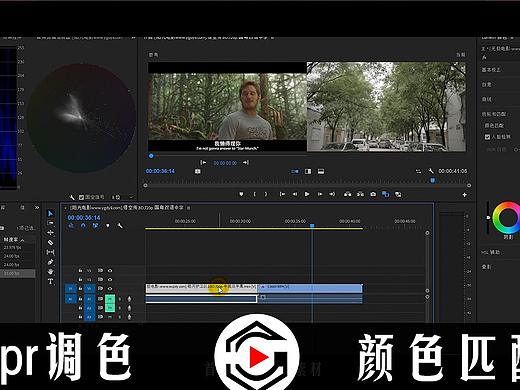
Task: Expand Vignette section in Lumetri
Action: pyautogui.click(x=486, y=267)
